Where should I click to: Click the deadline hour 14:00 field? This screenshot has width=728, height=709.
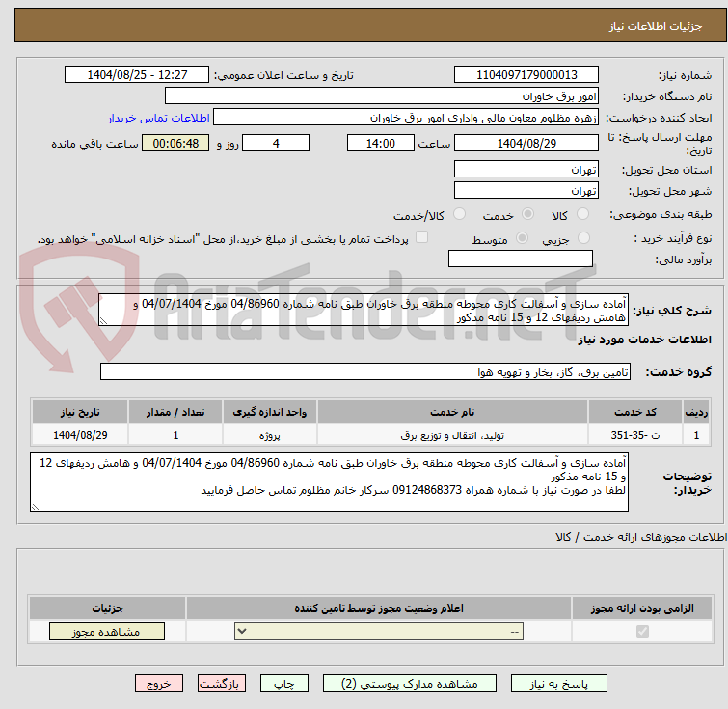coord(381,143)
